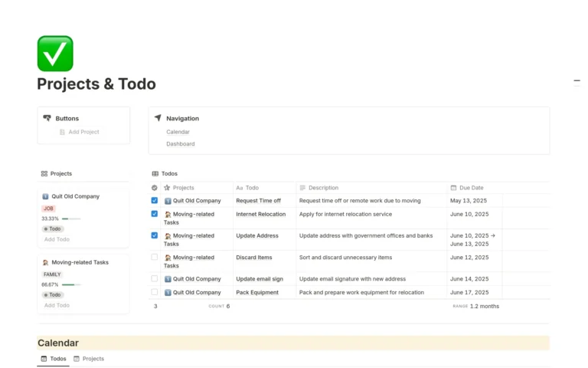Click the calendar icon on Projects tab
Viewport: 588px width, 368px height.
point(76,359)
